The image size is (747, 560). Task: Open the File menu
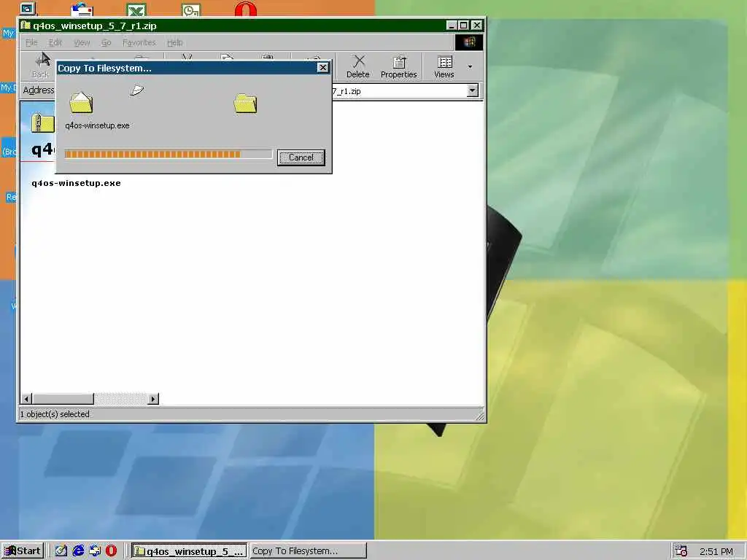(x=31, y=42)
